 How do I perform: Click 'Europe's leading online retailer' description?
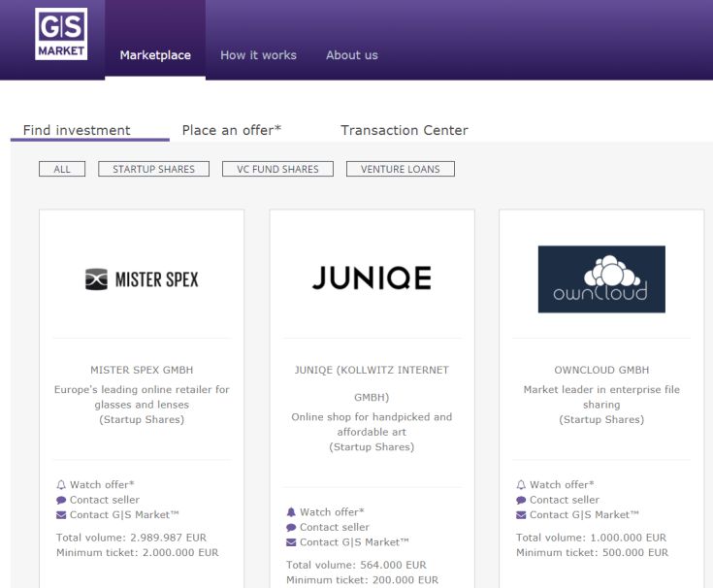coord(142,397)
